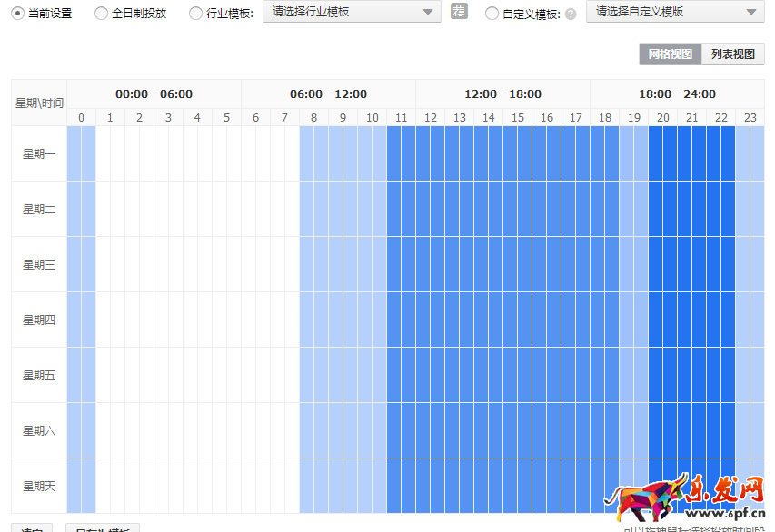Select the Friday hour 20 time slot
The height and width of the screenshot is (532, 775).
coord(662,375)
